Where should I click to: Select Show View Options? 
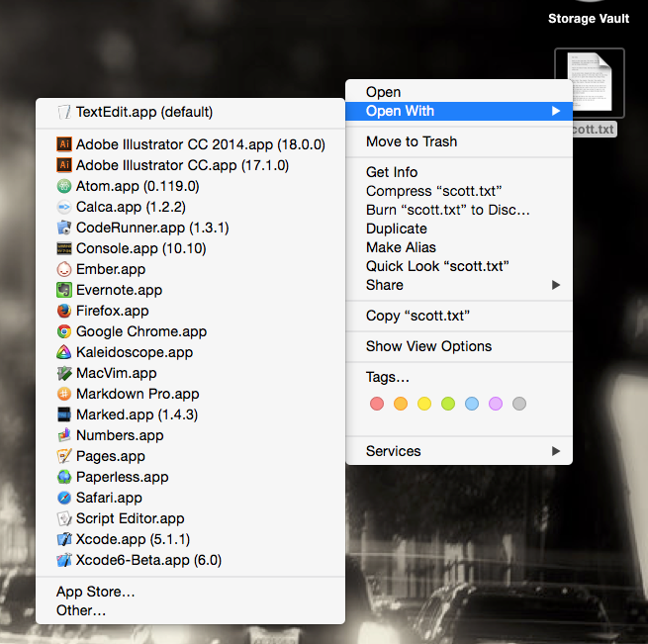tap(459, 346)
